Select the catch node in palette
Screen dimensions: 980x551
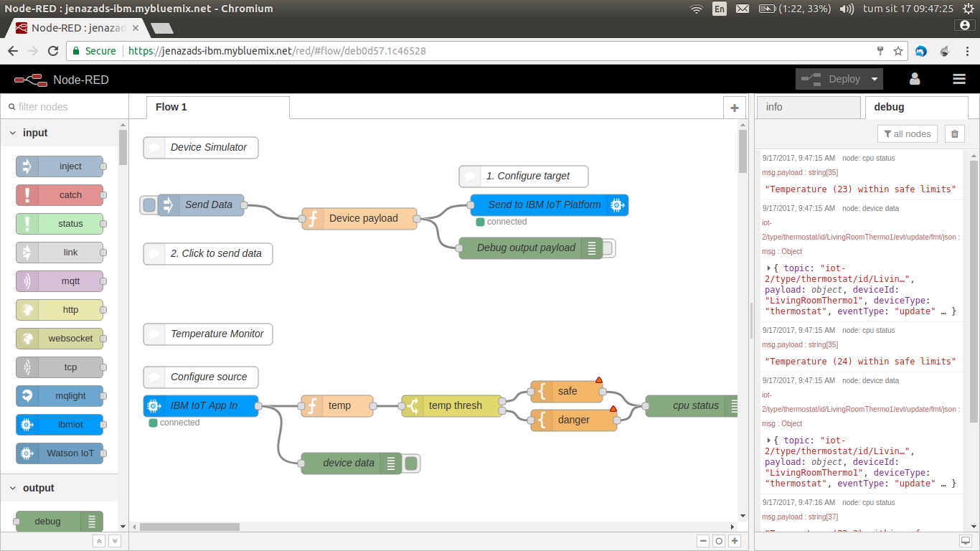pos(60,195)
